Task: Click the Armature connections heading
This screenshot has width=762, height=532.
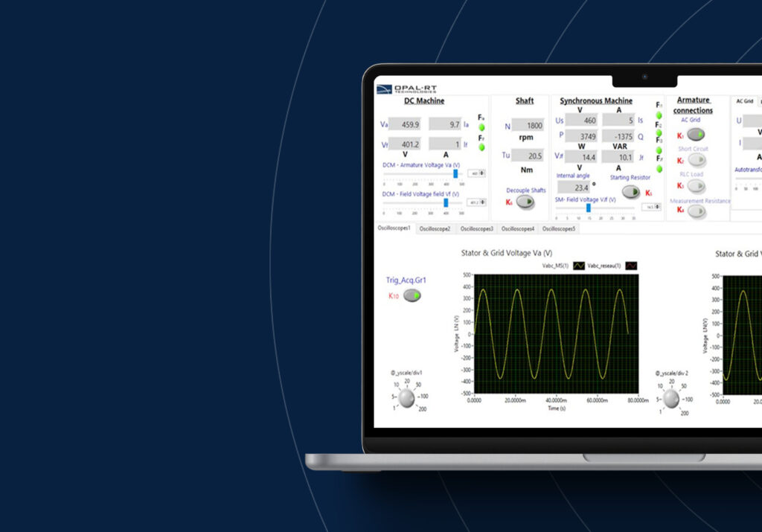Action: click(x=693, y=105)
